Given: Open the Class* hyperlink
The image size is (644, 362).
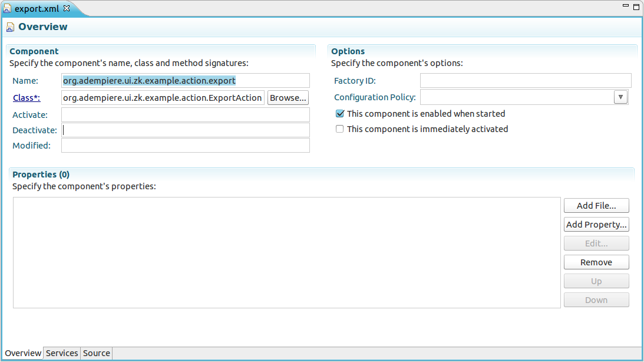Looking at the screenshot, I should tap(26, 98).
